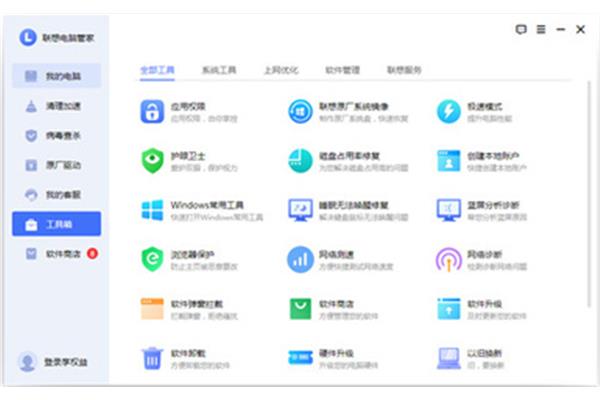Open the 极速模式 lightning bolt icon

coord(449,111)
